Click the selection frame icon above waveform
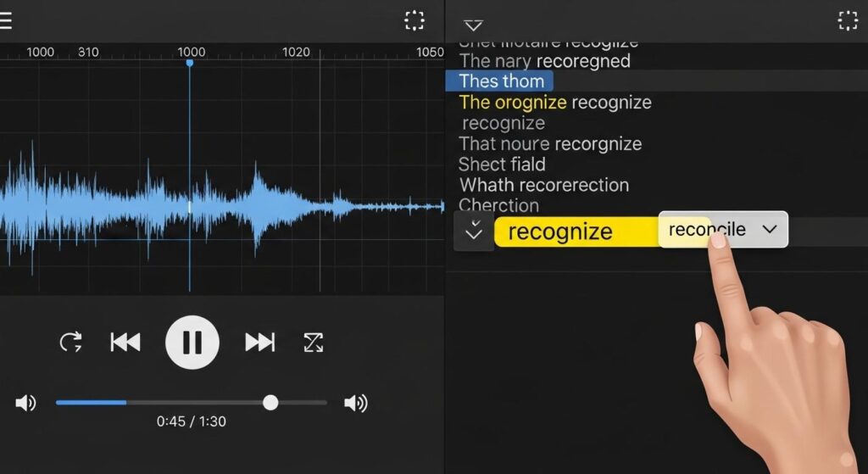This screenshot has height=474, width=868. click(x=415, y=21)
